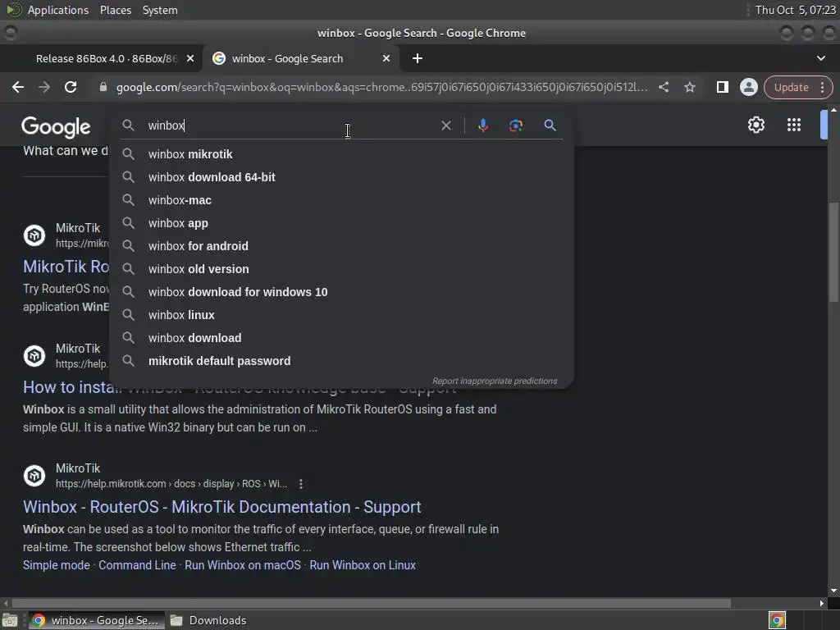Open Google quick settings gear
The width and height of the screenshot is (840, 630).
tap(756, 125)
